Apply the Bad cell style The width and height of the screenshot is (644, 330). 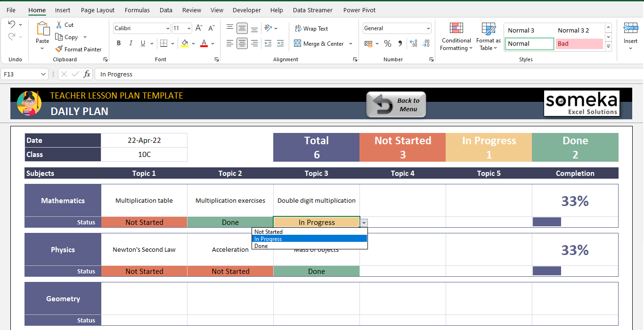(579, 44)
